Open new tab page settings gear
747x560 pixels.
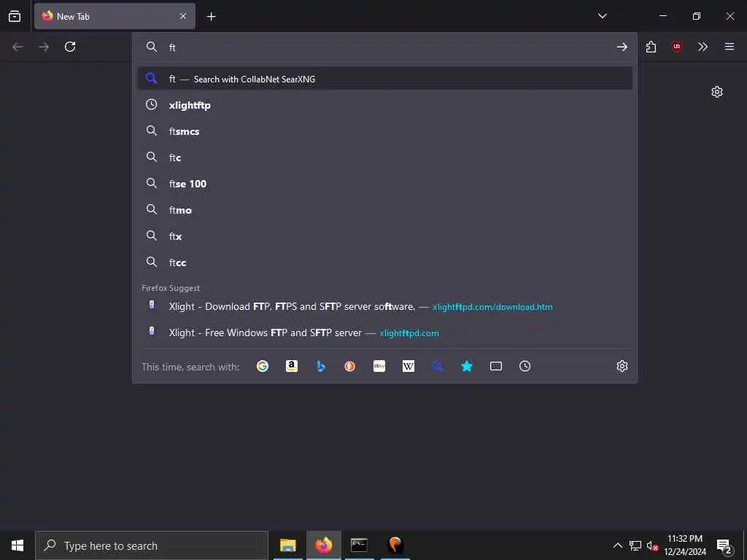pos(717,92)
